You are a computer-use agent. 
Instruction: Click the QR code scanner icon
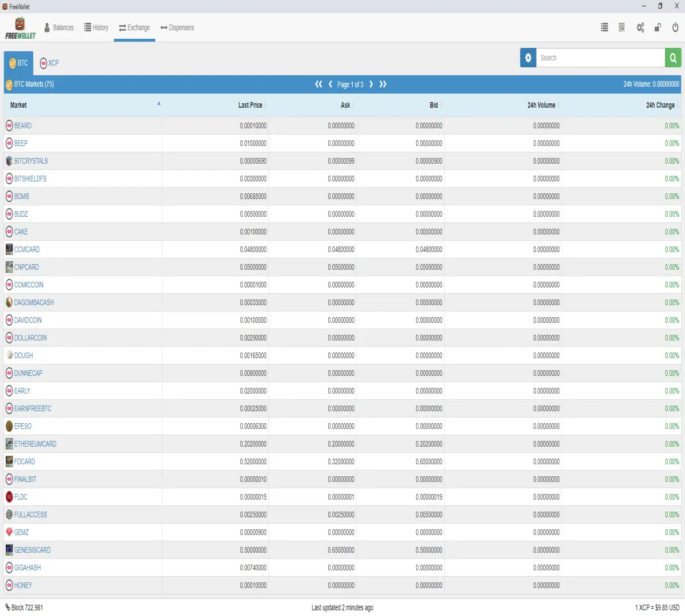[x=622, y=27]
